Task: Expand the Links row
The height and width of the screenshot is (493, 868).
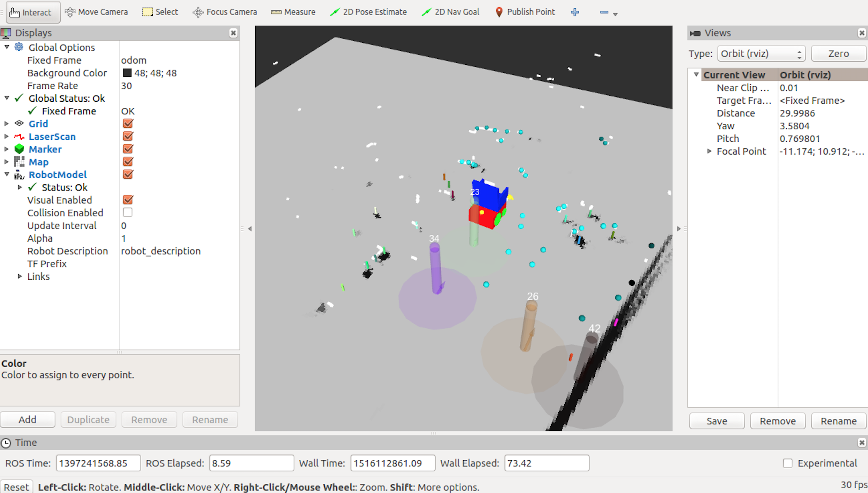Action: (20, 276)
